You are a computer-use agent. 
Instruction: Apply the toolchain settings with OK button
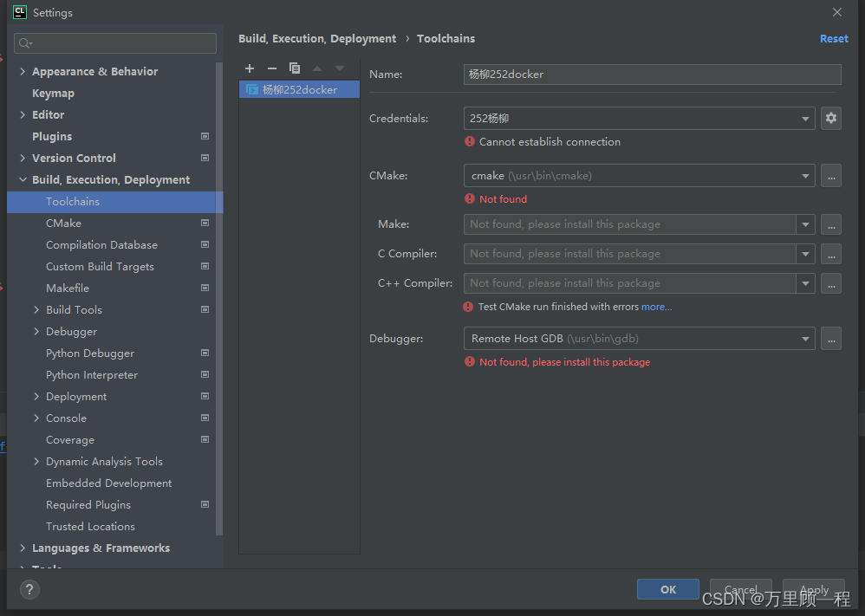click(x=667, y=588)
